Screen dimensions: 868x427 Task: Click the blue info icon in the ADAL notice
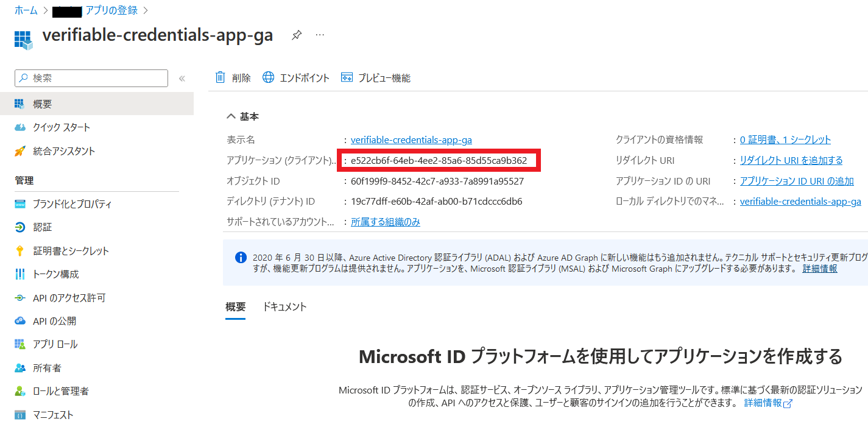coord(241,257)
